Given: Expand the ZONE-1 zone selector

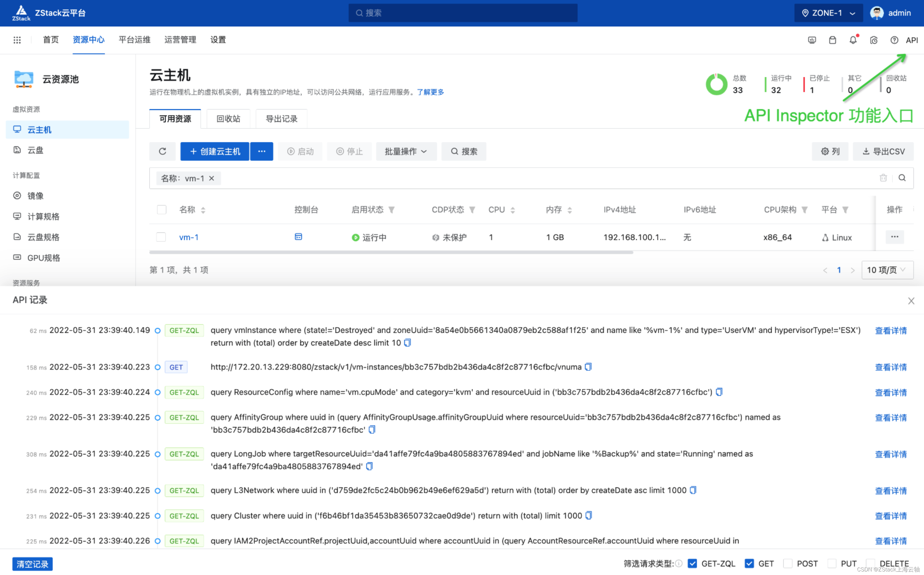Looking at the screenshot, I should point(828,13).
